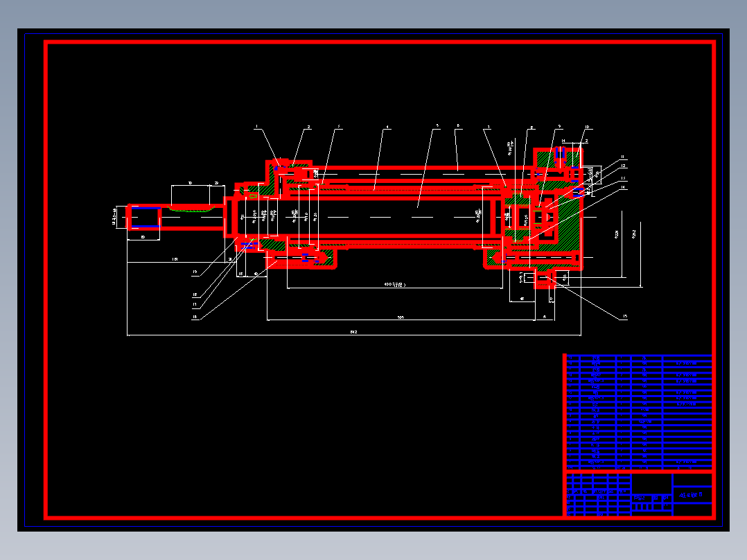Viewport: 747px width, 560px height.
Task: Click part callout number 4 label
Action: pos(387,128)
